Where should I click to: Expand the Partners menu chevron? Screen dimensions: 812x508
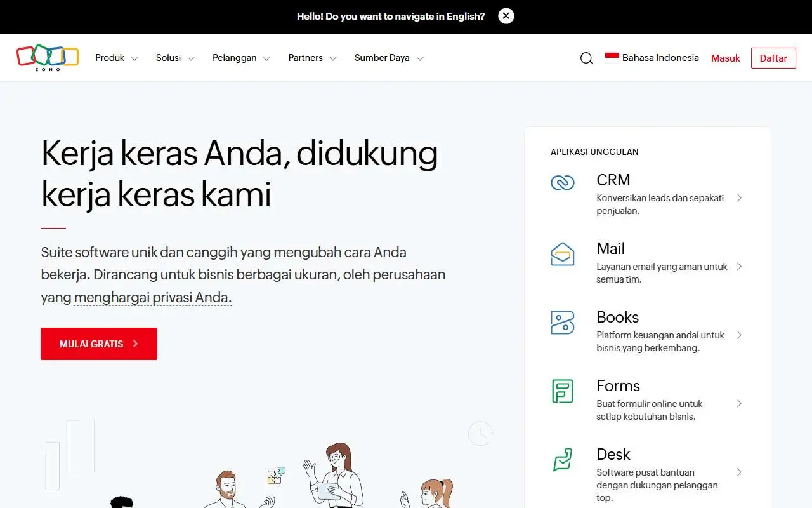[333, 58]
